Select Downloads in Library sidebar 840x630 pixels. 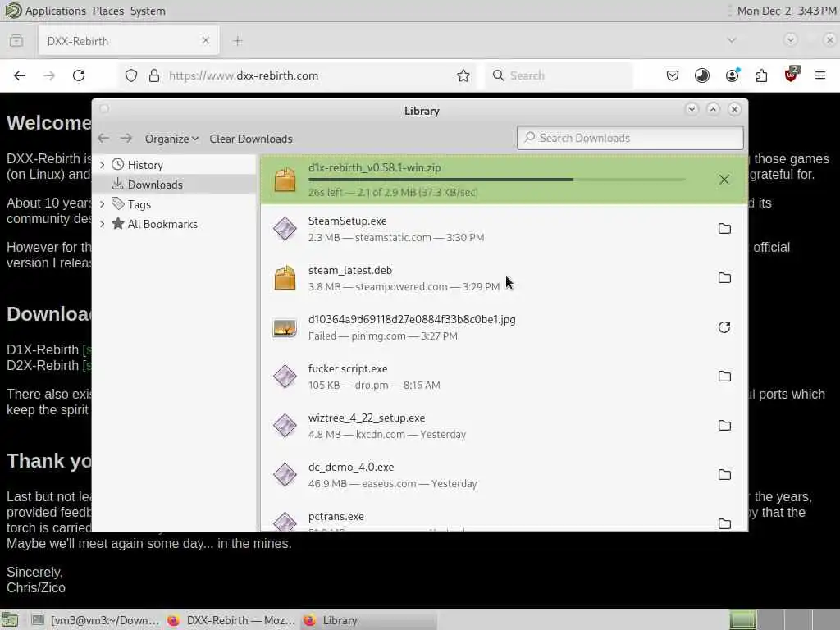point(174,185)
